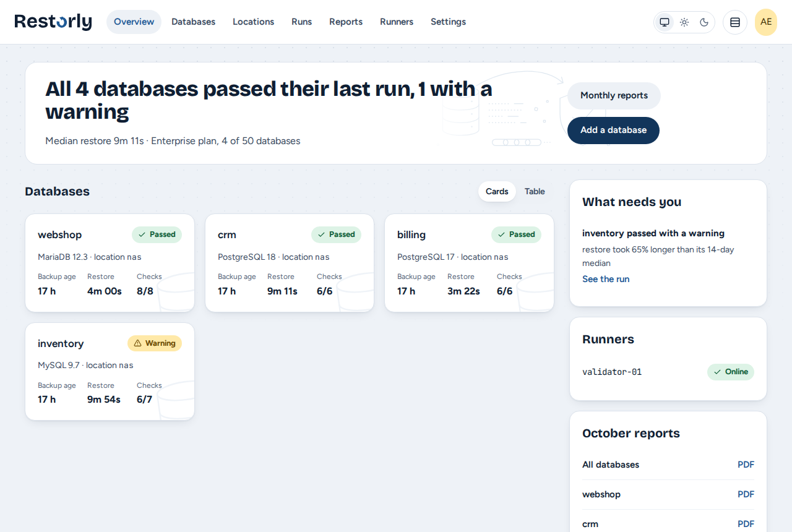The image size is (792, 532).
Task: Download PDF for webshop report
Action: pos(746,494)
